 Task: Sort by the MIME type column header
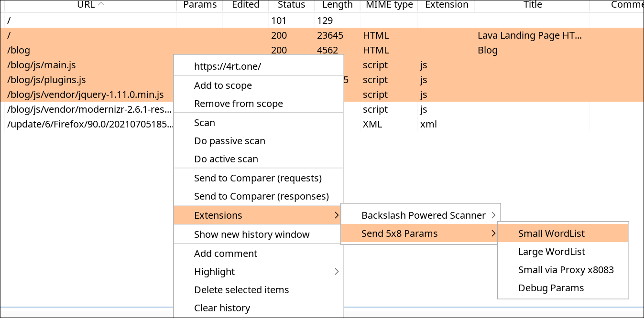pyautogui.click(x=389, y=5)
